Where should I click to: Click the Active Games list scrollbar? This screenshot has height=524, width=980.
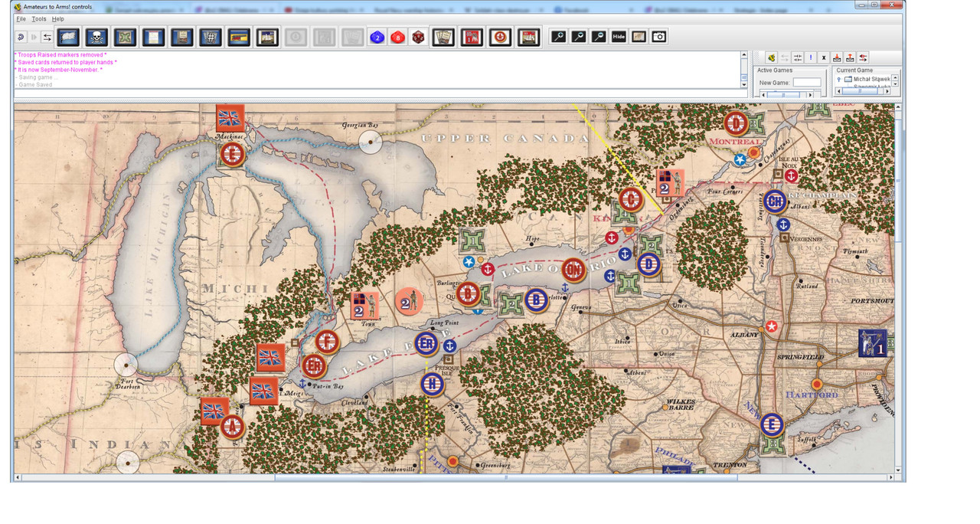click(786, 94)
